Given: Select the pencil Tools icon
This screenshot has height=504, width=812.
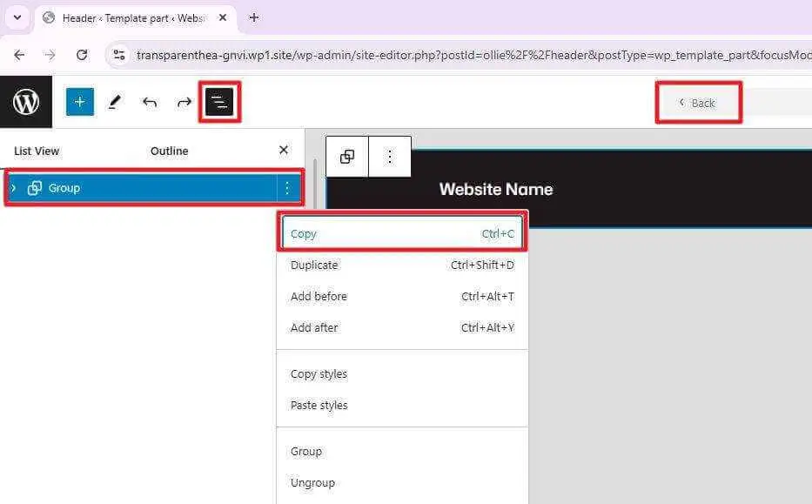Looking at the screenshot, I should (114, 102).
